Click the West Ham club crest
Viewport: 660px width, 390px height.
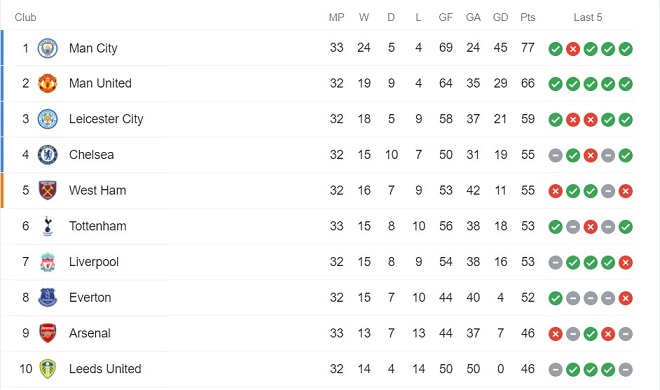click(x=48, y=190)
